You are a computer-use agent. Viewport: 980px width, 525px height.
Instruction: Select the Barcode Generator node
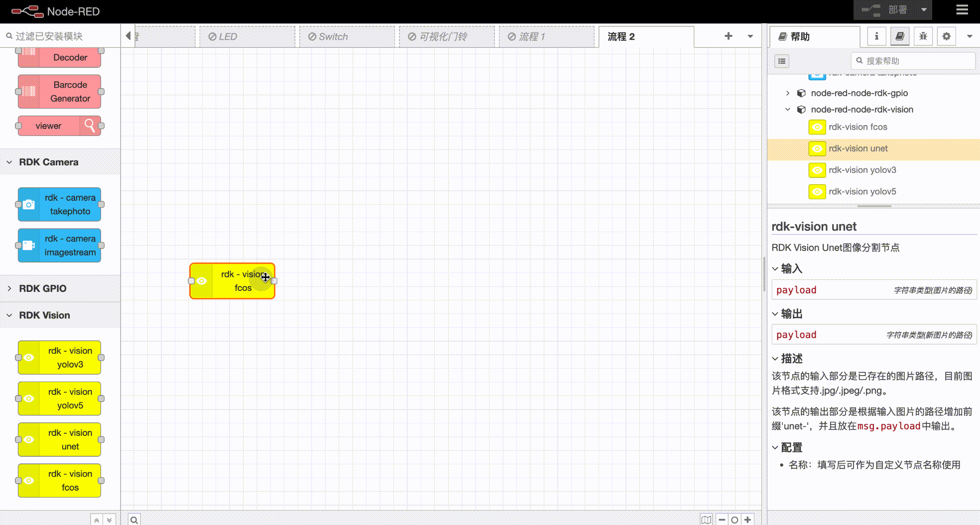(x=59, y=92)
